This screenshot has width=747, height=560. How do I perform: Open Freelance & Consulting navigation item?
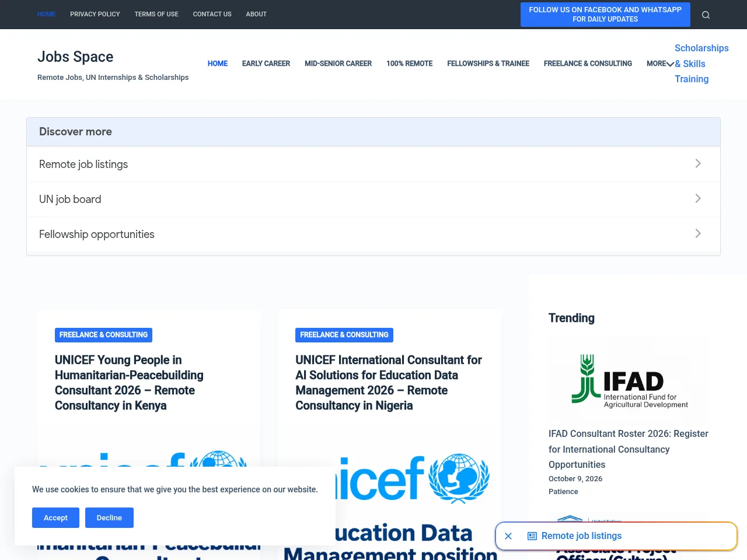[588, 64]
